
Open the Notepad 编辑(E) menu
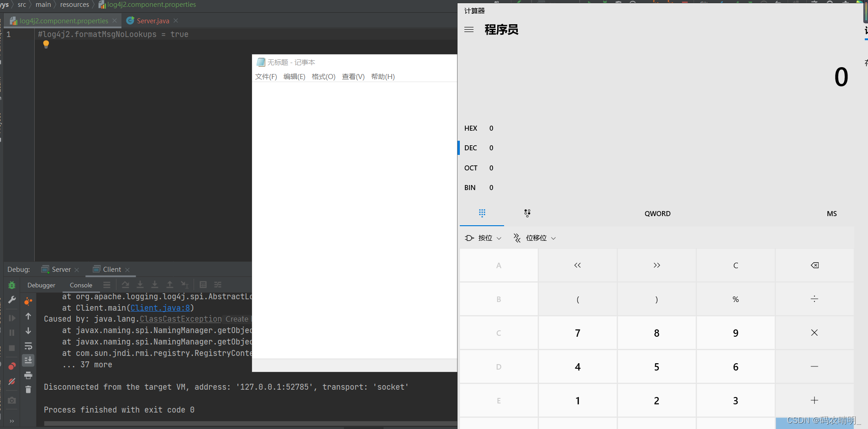pyautogui.click(x=295, y=77)
